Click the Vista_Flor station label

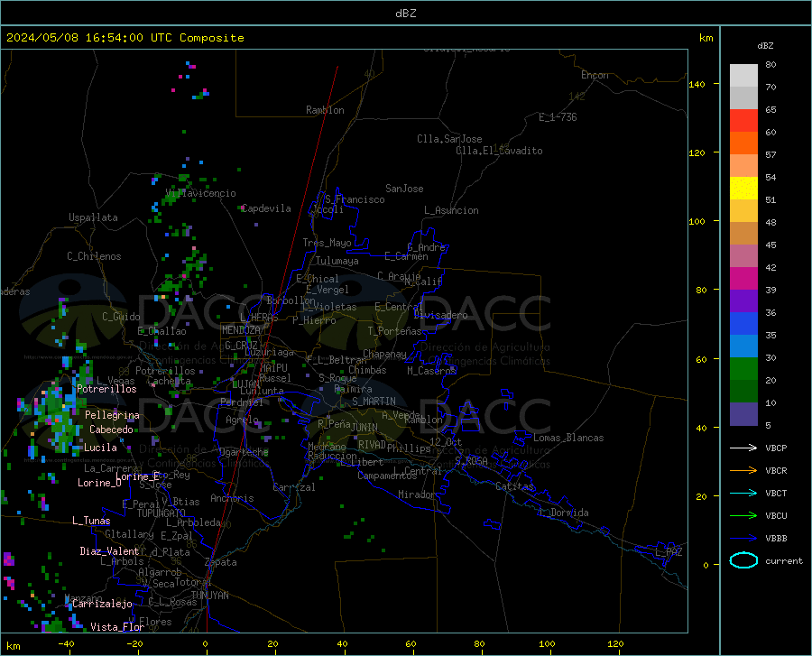117,627
